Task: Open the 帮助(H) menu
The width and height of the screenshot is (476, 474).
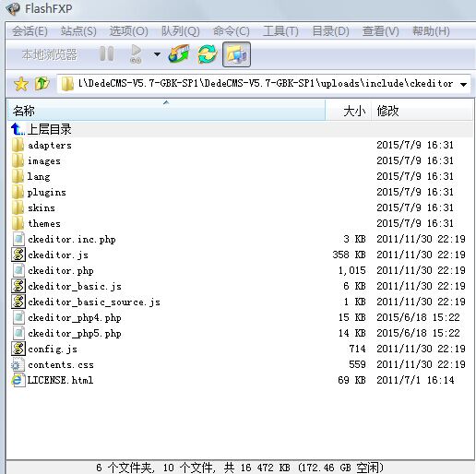Action: coord(431,31)
